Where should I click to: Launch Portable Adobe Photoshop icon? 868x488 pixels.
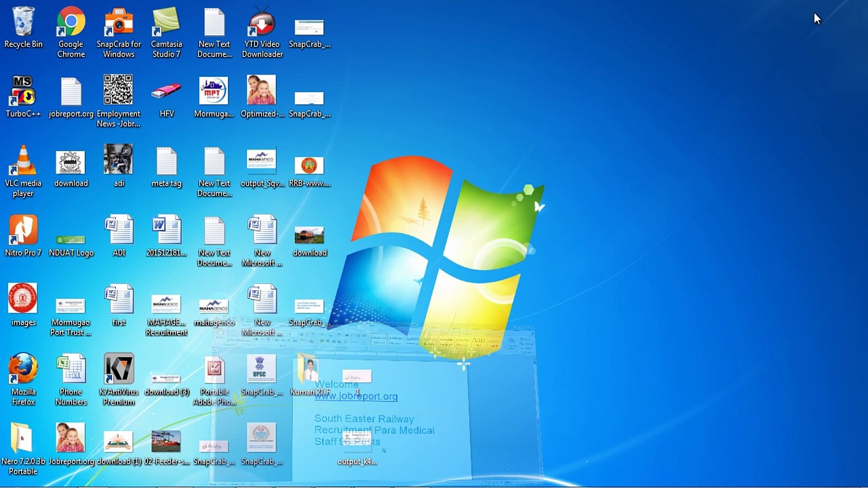coord(214,380)
